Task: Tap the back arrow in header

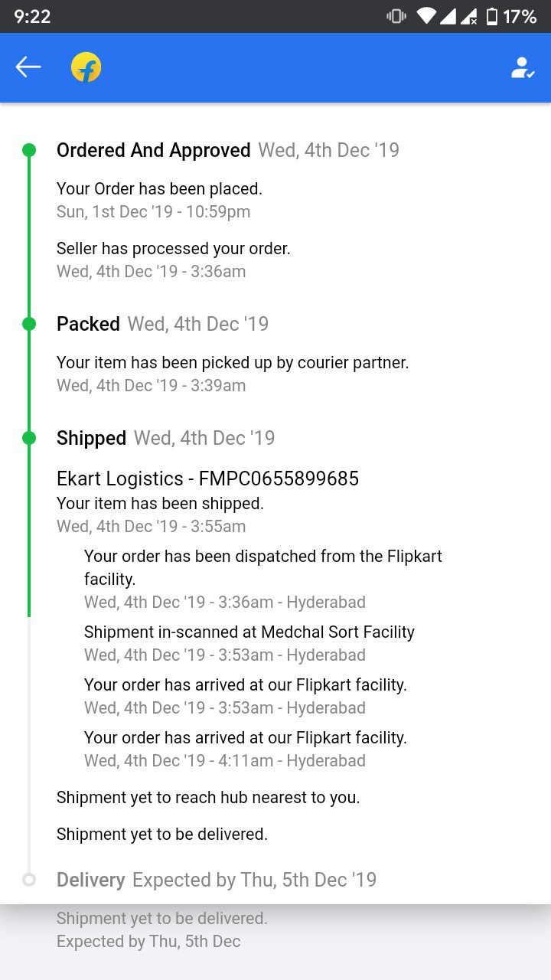Action: (28, 67)
